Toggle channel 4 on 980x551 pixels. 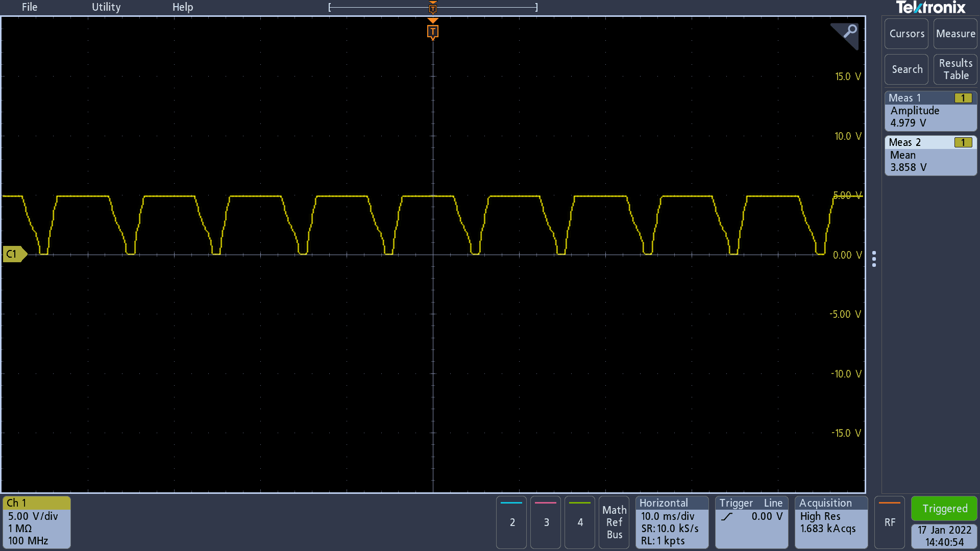(580, 522)
